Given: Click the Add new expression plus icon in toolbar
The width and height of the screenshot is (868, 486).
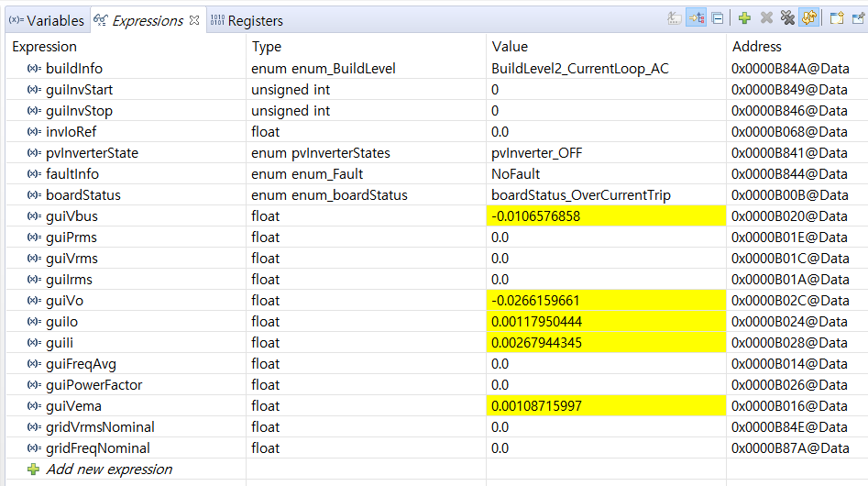Looking at the screenshot, I should [744, 18].
